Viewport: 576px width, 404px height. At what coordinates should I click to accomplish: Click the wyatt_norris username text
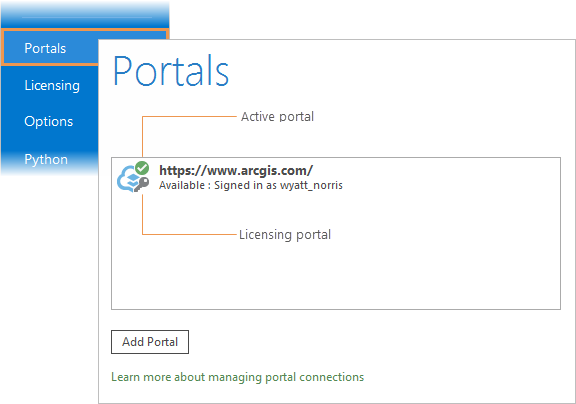click(312, 185)
